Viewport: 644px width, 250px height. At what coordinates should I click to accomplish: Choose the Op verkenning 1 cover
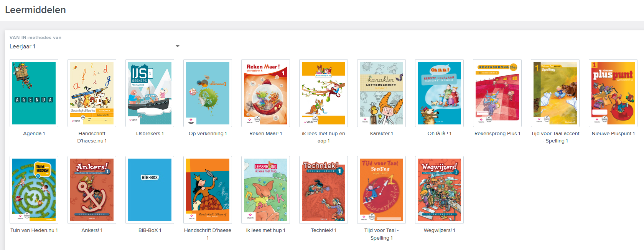(208, 93)
